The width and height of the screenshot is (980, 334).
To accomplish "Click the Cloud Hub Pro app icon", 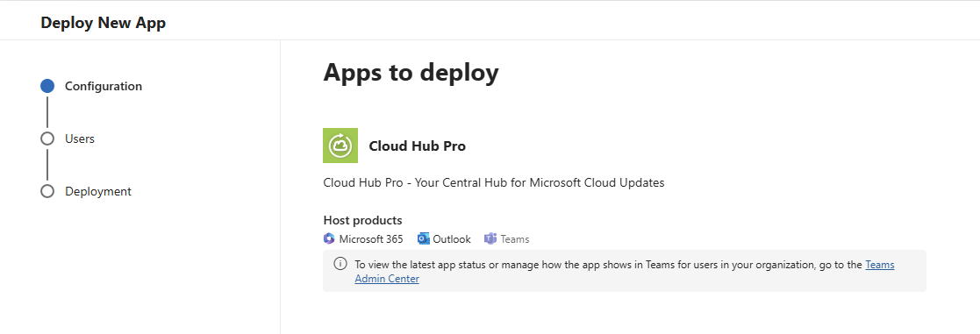I will [x=340, y=146].
